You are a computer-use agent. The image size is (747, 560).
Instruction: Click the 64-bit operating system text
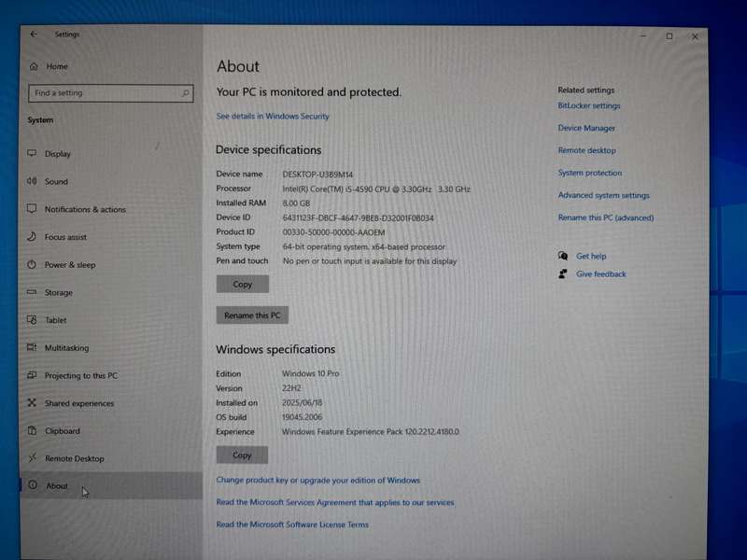click(x=363, y=246)
